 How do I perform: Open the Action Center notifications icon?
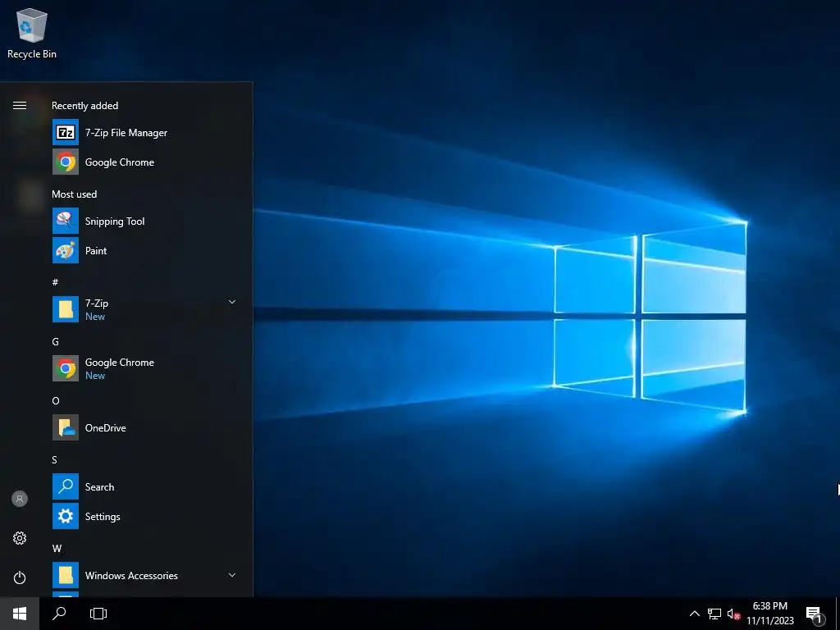click(x=815, y=614)
